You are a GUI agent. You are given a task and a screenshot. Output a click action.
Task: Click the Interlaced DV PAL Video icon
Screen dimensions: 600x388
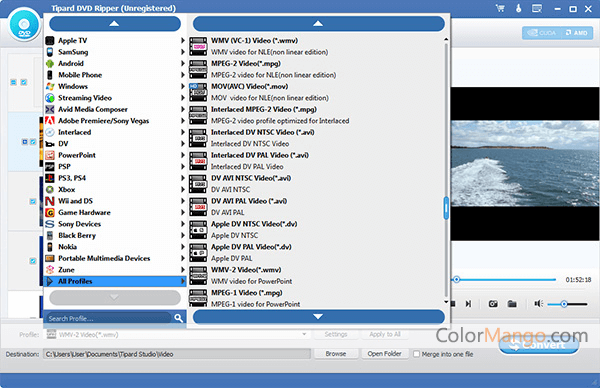click(198, 161)
